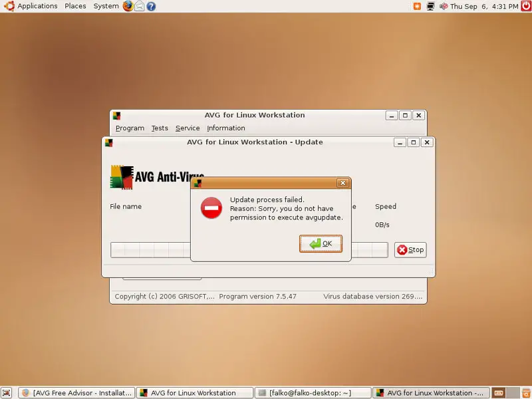This screenshot has width=532, height=399.
Task: Close the error dialog with its X button
Action: (342, 183)
